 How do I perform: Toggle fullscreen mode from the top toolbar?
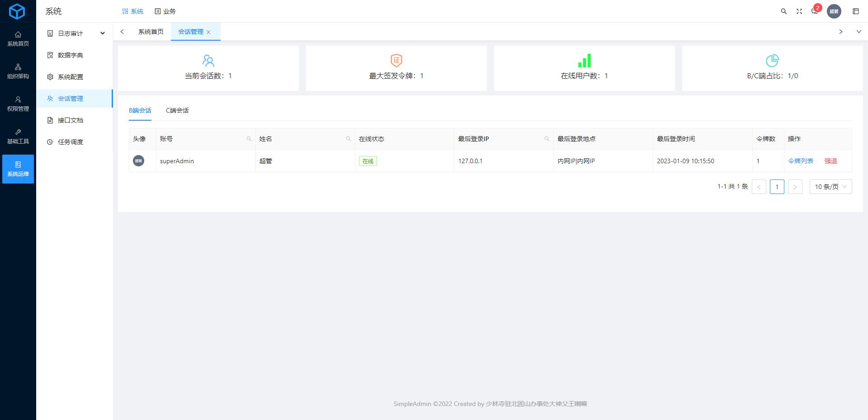(x=799, y=11)
